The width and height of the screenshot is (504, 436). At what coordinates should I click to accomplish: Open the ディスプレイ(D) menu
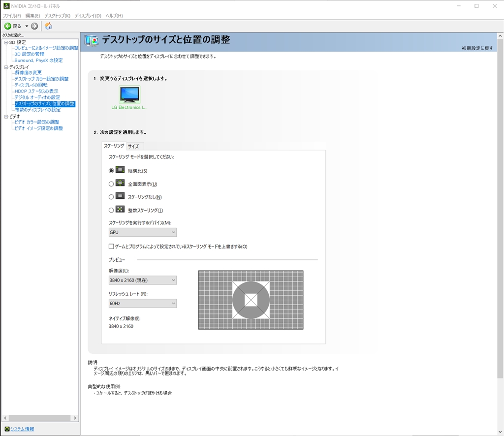88,16
